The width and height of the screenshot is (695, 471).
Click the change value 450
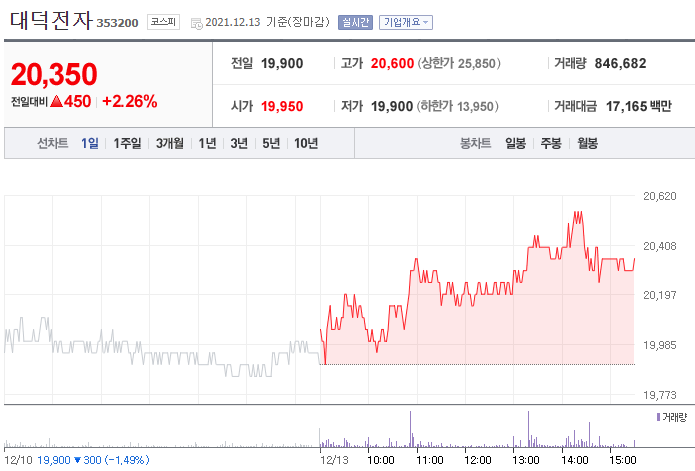click(x=77, y=101)
